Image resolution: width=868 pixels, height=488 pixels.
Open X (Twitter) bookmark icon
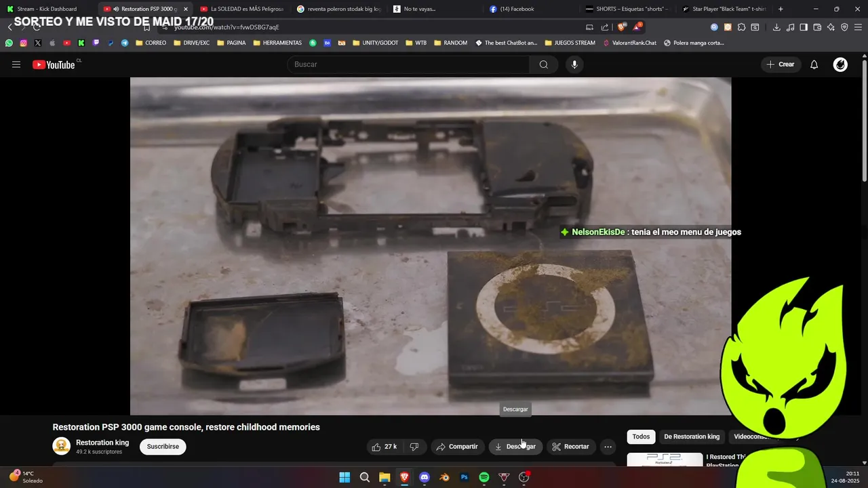pyautogui.click(x=37, y=43)
